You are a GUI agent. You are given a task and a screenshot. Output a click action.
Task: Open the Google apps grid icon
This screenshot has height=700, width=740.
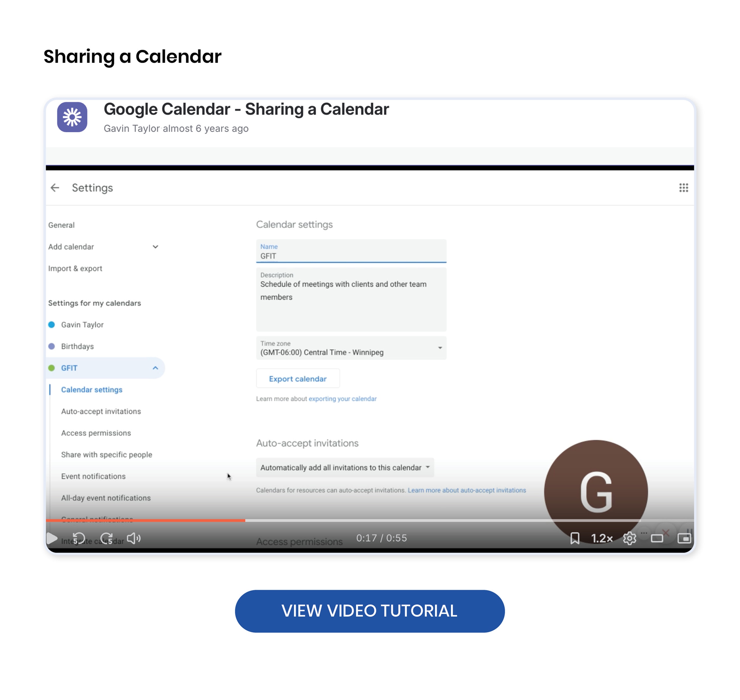tap(683, 188)
